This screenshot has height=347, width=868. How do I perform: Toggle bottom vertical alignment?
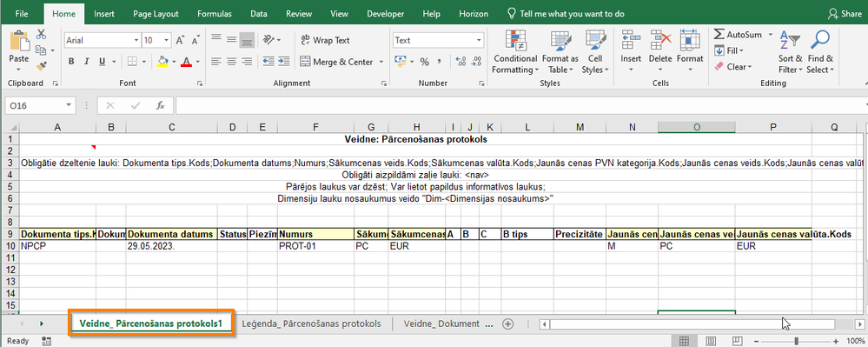tap(247, 40)
